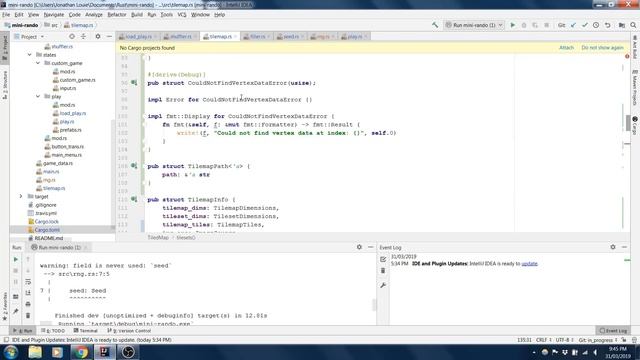640x360 pixels.
Task: Open Project Structure folder icon
Action: (622, 25)
